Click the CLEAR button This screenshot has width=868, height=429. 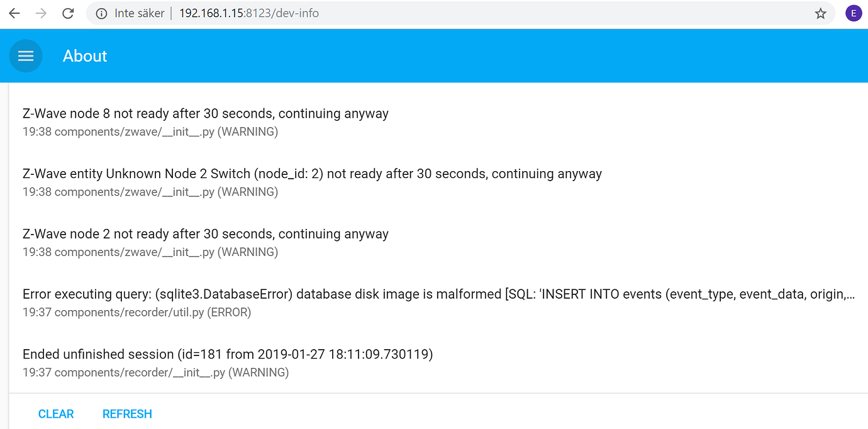[x=56, y=414]
